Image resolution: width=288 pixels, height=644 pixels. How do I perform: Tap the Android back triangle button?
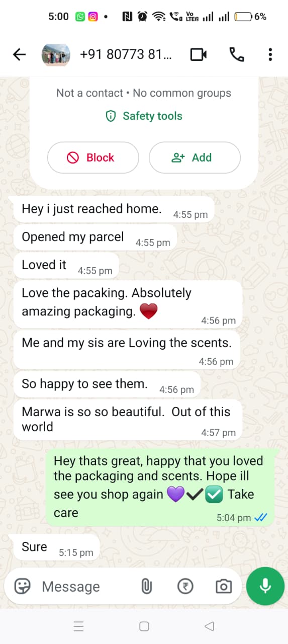[210, 626]
